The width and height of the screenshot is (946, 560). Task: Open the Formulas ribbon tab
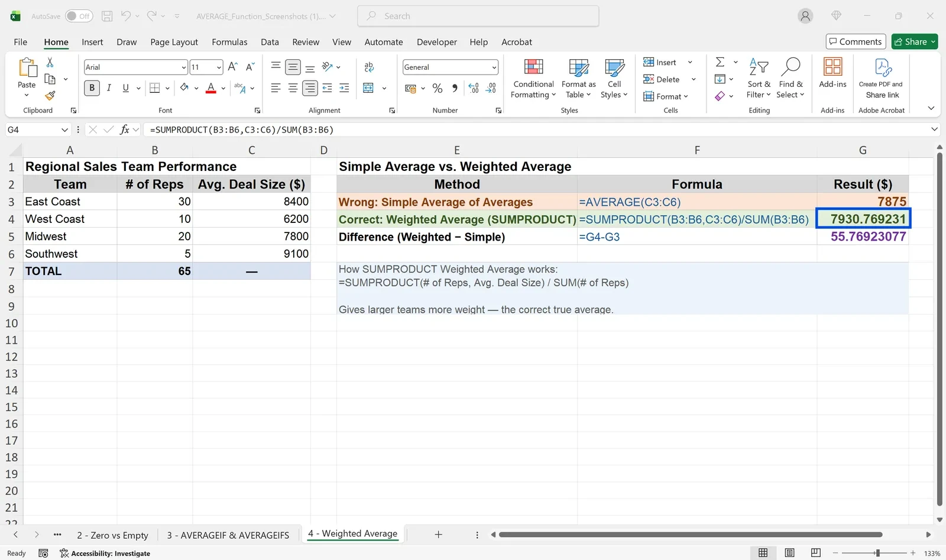click(229, 42)
